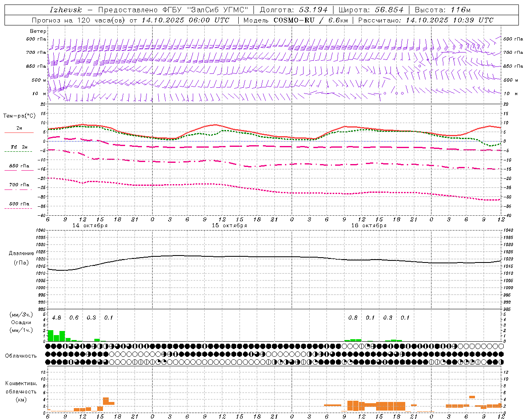
Task: Click the '10 м' wind level label at left
Action: point(39,94)
